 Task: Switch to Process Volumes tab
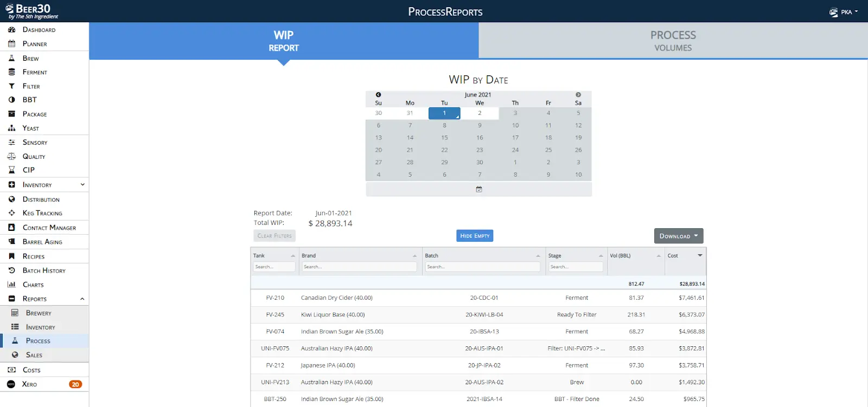click(673, 41)
